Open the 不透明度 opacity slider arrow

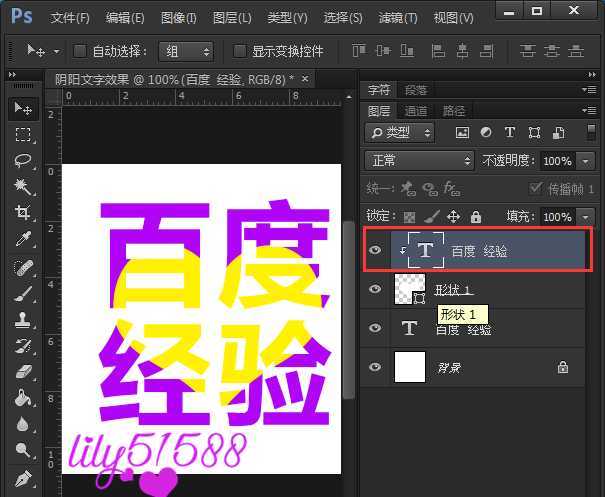pyautogui.click(x=585, y=160)
